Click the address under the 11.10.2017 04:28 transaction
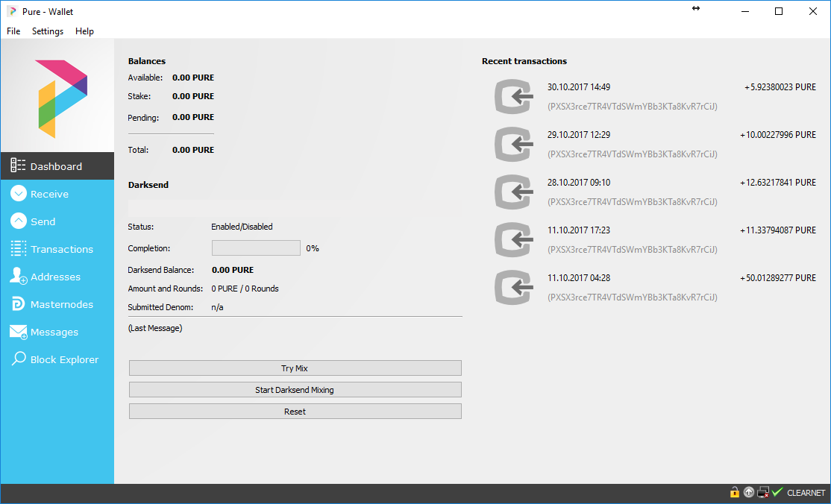Image resolution: width=831 pixels, height=504 pixels. tap(633, 297)
